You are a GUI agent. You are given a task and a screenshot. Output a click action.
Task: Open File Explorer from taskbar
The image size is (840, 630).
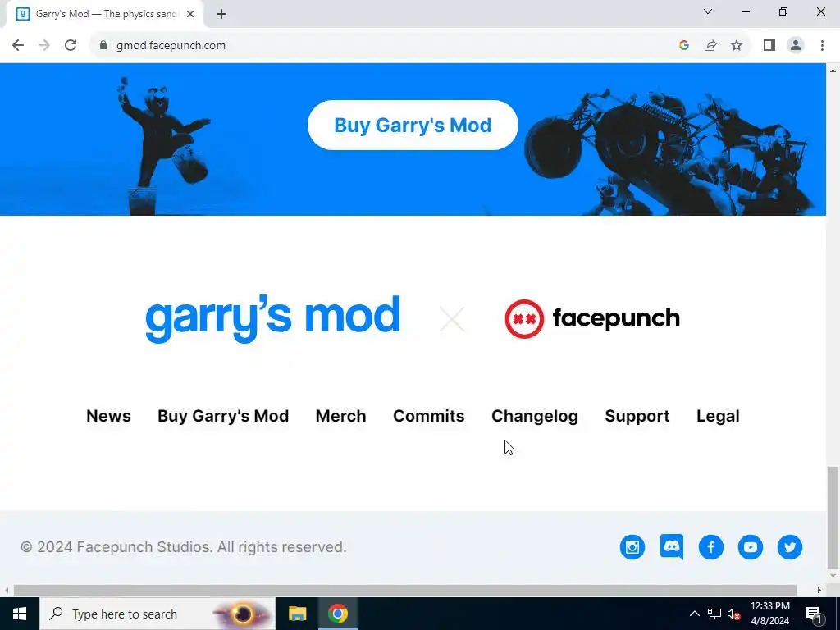pyautogui.click(x=297, y=614)
